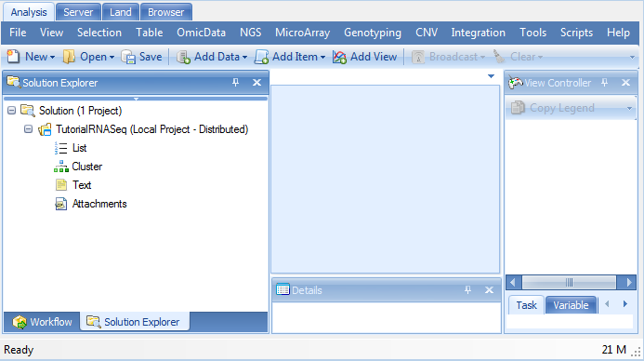The image size is (644, 361).
Task: Click the Workflow tab icon
Action: [20, 322]
